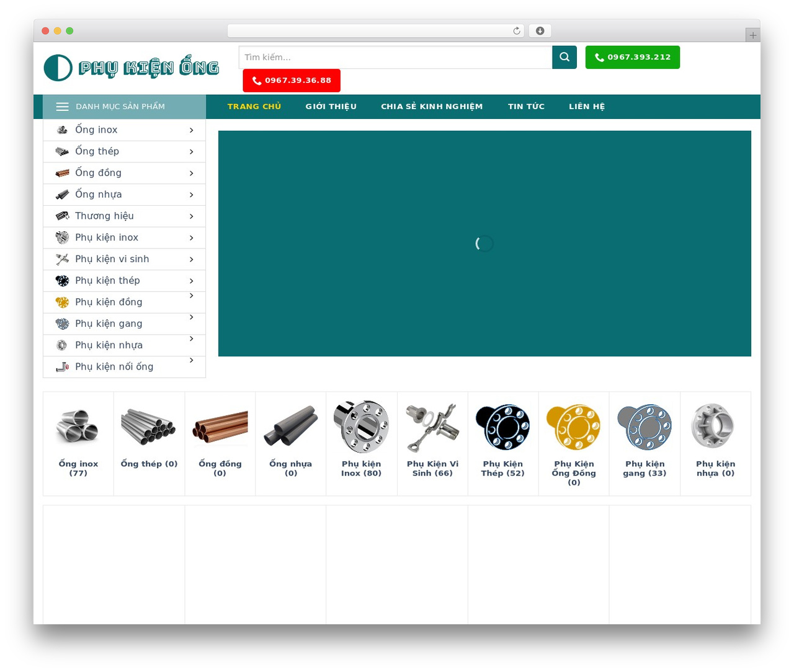Select the Ống inox category thumbnail
The image size is (794, 672).
(x=78, y=426)
